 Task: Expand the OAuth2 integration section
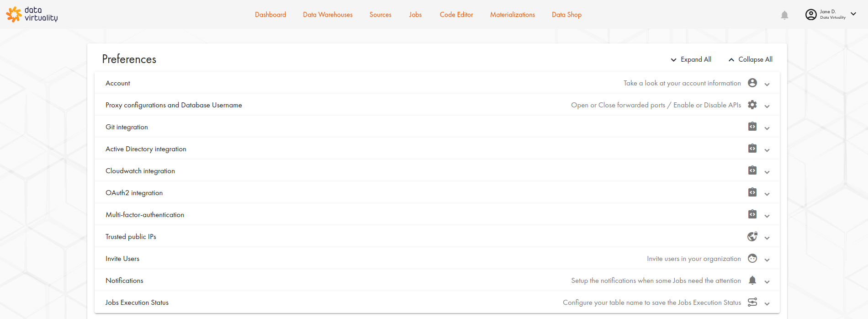767,194
